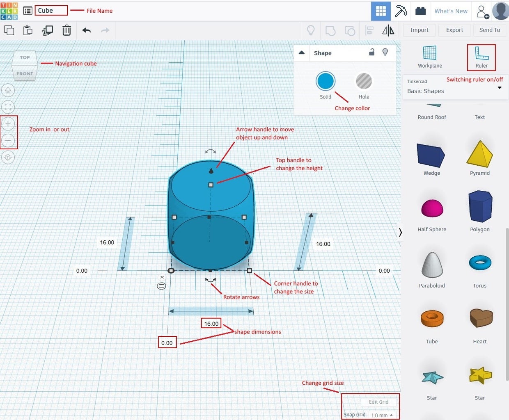Select the Pyramid shape

479,155
